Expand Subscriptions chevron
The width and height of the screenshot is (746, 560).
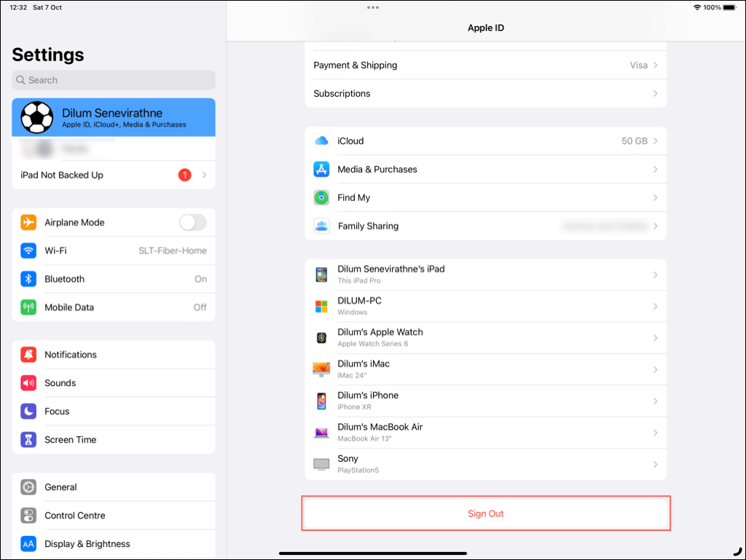point(656,94)
